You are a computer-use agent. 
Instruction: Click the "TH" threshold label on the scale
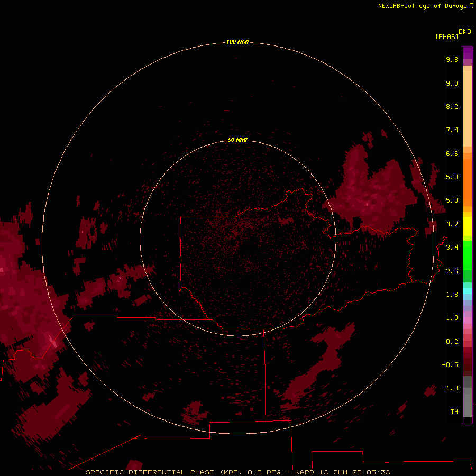[454, 412]
